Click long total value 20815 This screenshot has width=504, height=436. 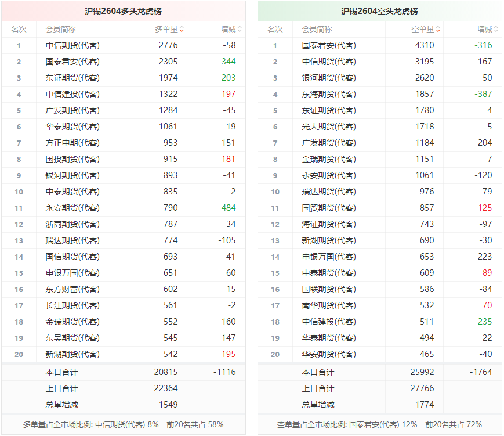(166, 372)
